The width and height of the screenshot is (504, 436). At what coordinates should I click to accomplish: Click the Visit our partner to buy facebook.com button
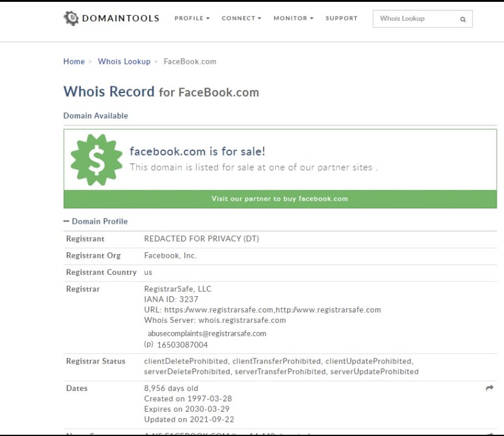point(280,198)
